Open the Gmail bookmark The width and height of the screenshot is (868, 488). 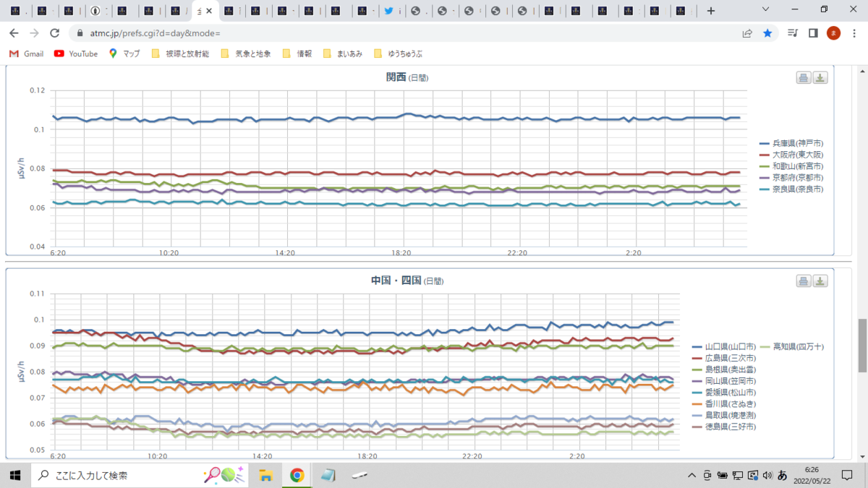click(x=26, y=53)
